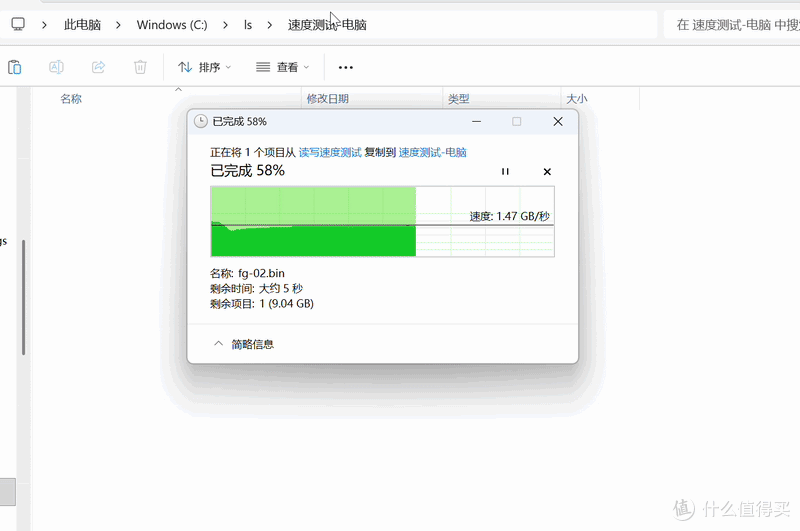Open the three-dot more options menu
Viewport: 800px width, 531px height.
click(x=345, y=67)
